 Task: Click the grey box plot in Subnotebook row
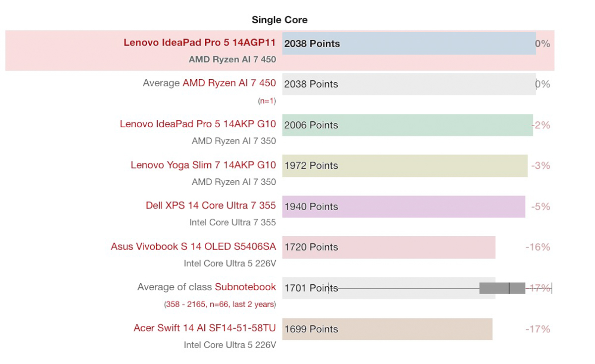point(502,288)
